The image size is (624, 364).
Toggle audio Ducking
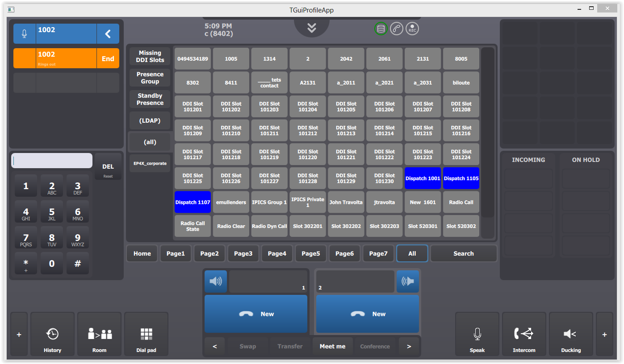571,334
